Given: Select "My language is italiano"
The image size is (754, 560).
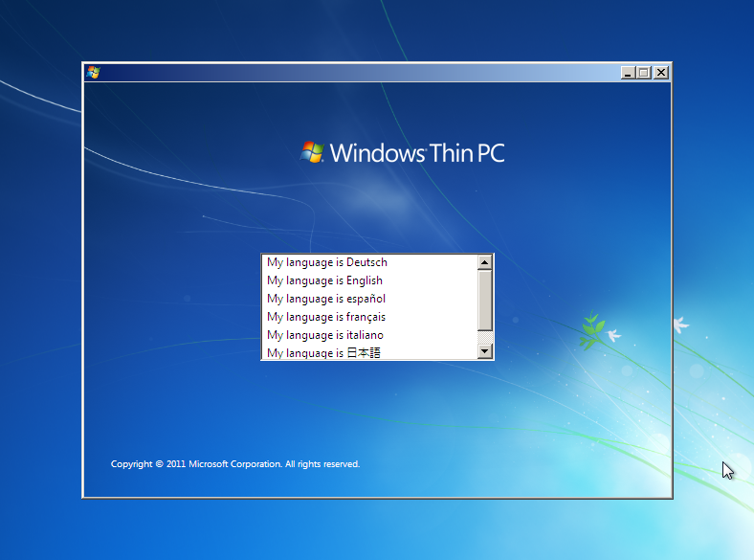Looking at the screenshot, I should pyautogui.click(x=369, y=335).
